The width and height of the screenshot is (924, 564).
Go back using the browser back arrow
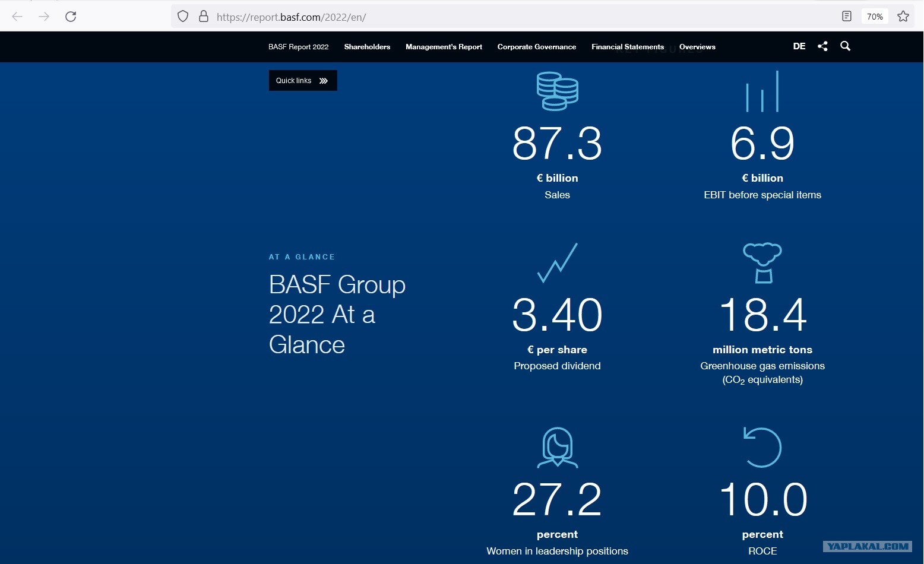(x=17, y=17)
